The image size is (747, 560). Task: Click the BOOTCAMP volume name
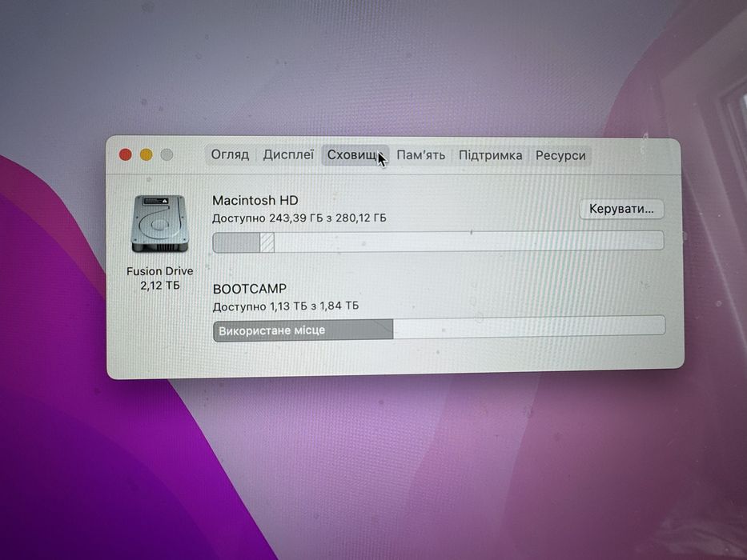[250, 289]
